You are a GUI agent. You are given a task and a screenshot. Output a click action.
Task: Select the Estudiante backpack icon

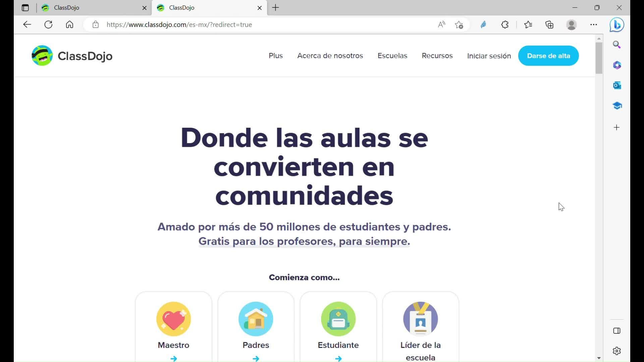tap(338, 319)
